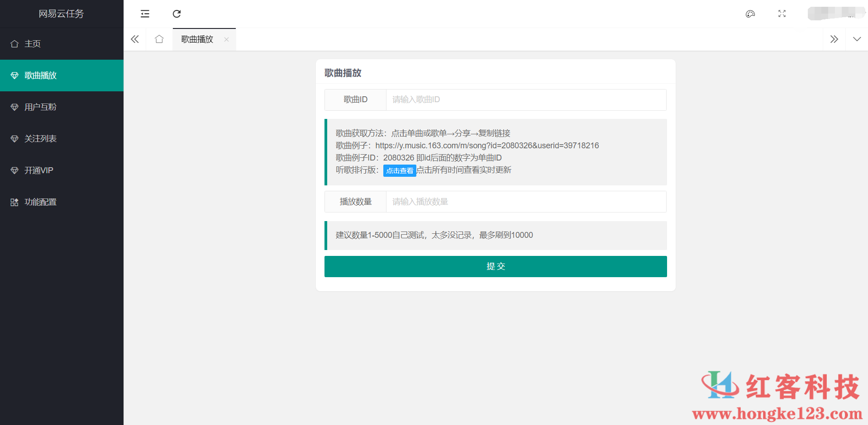Toggle fullscreen mode icon
The image size is (868, 425).
(x=782, y=14)
